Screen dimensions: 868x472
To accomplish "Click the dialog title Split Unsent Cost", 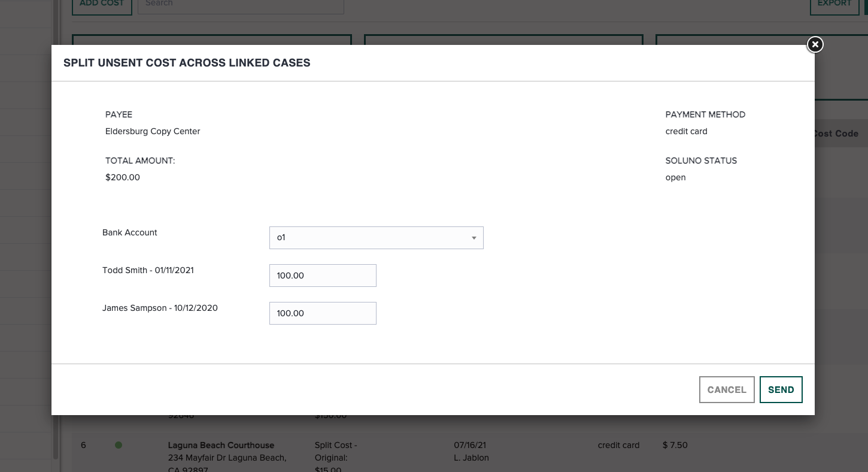I will coord(187,63).
